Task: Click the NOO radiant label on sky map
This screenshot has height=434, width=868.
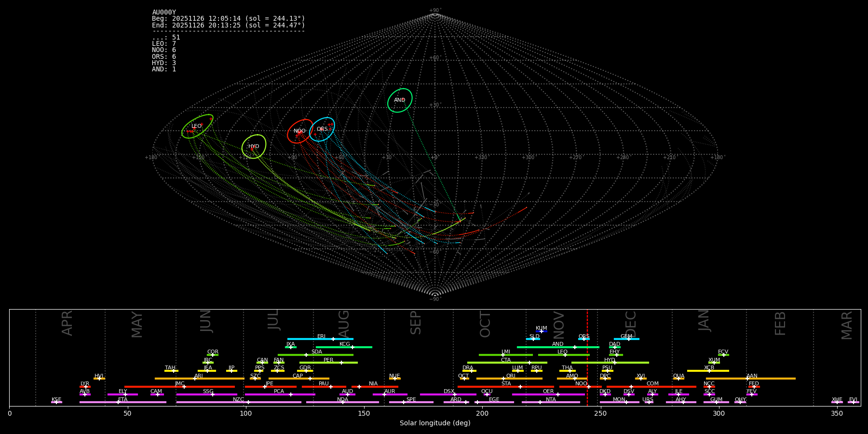Action: (300, 131)
